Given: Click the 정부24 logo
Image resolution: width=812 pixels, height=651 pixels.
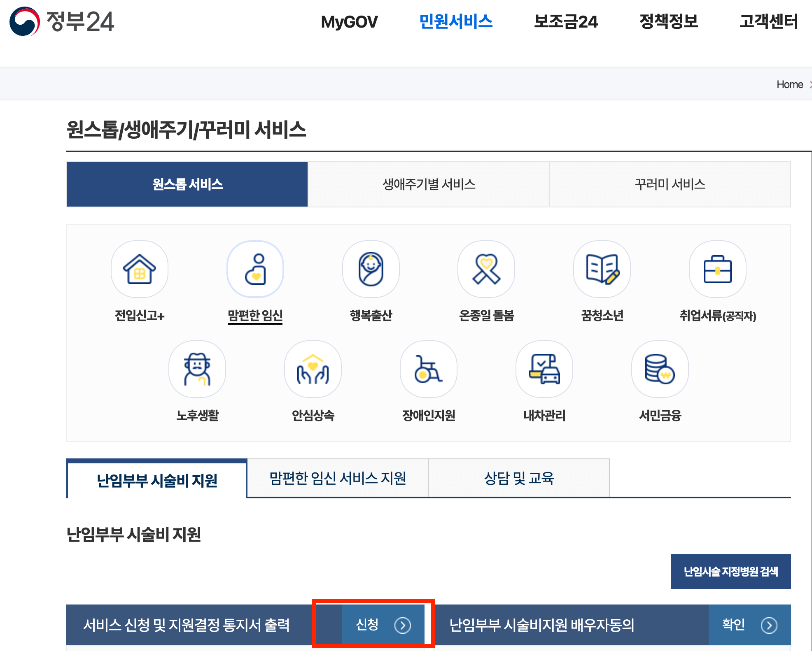Looking at the screenshot, I should coord(62,21).
